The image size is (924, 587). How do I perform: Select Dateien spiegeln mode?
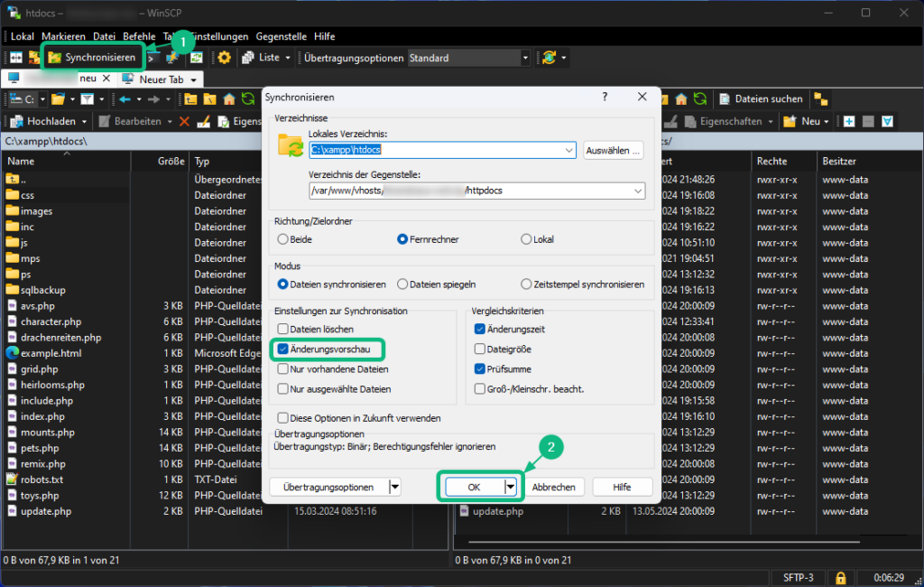click(402, 284)
